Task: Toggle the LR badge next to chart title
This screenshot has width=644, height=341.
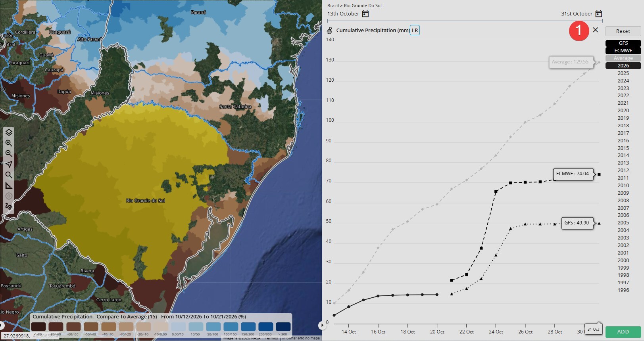Action: (415, 31)
